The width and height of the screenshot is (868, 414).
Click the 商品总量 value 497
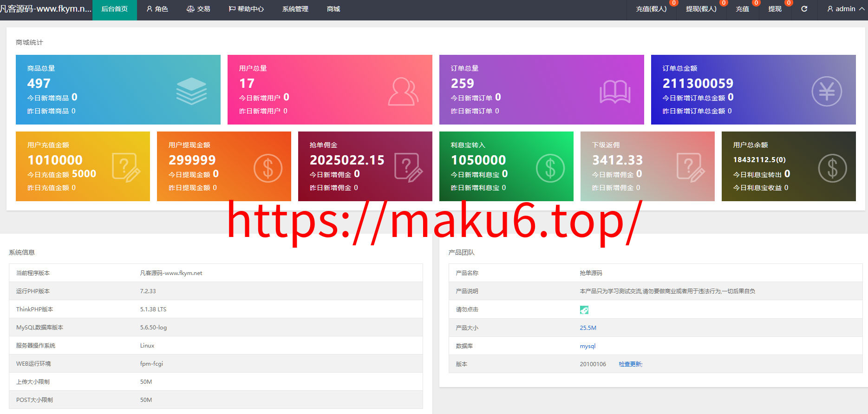(39, 83)
